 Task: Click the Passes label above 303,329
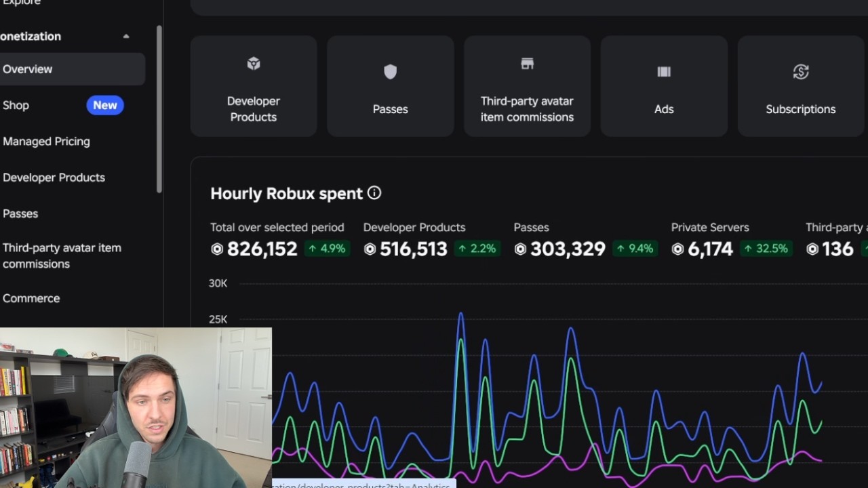(532, 228)
